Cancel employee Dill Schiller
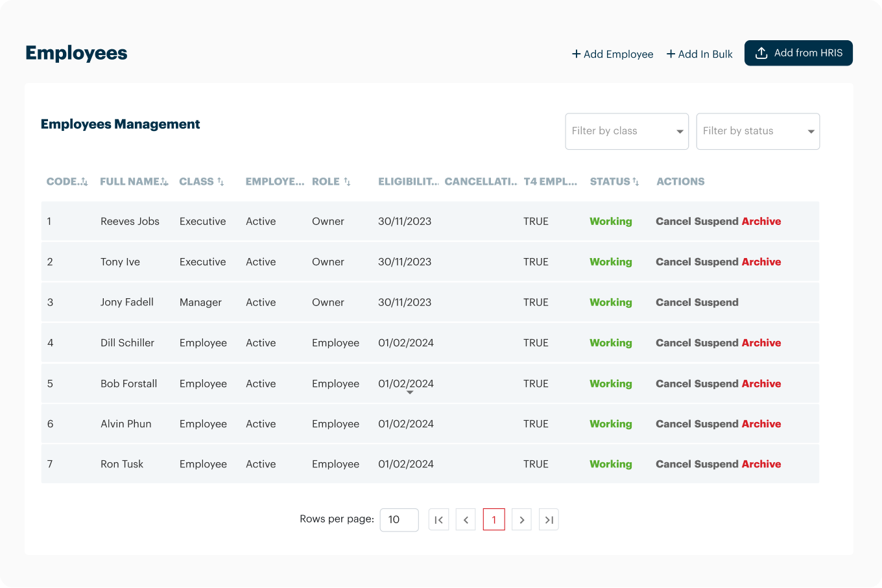 pyautogui.click(x=673, y=343)
